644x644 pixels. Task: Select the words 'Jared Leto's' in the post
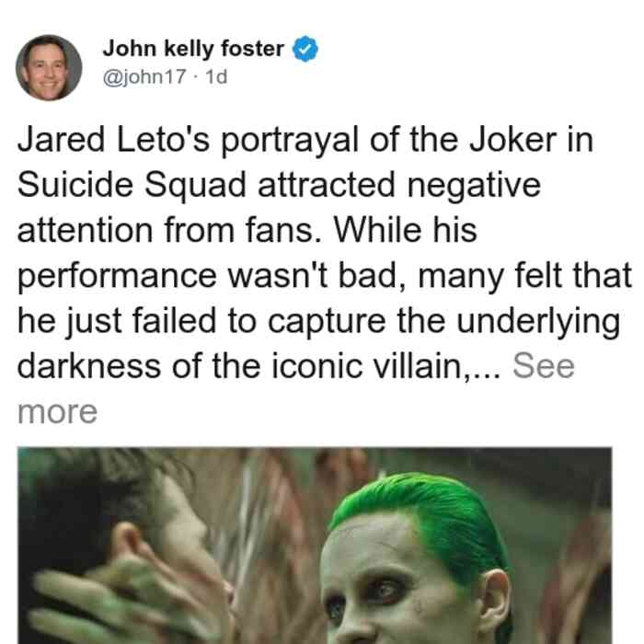point(113,140)
